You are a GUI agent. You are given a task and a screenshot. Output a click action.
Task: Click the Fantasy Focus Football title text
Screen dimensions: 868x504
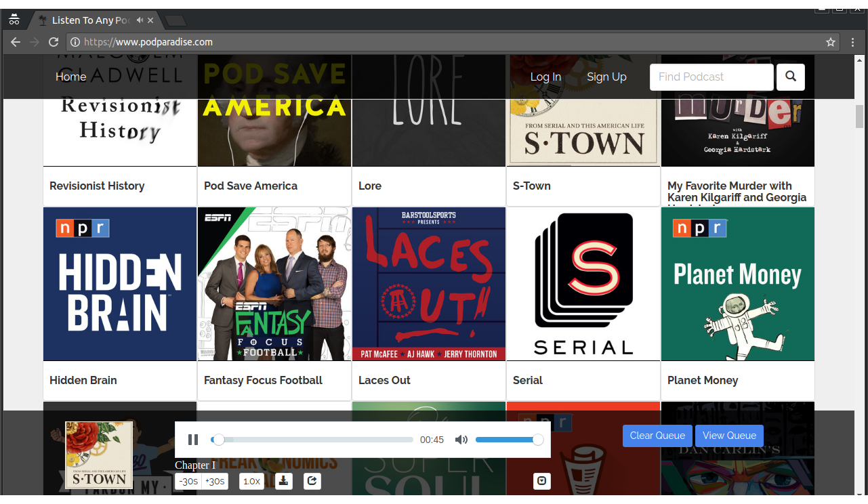tap(263, 380)
